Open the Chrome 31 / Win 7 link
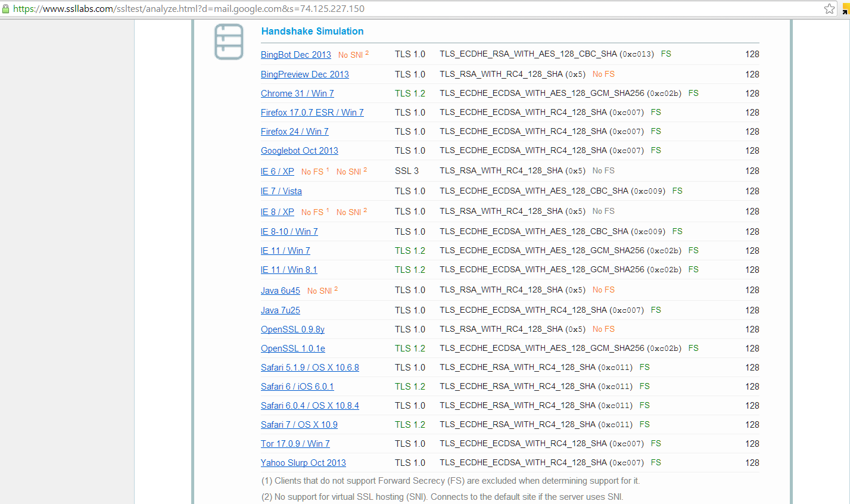850x504 pixels. coord(297,94)
